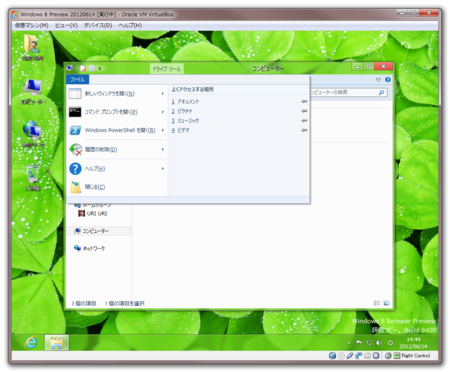Open ヘルプ entry in File menu
Screen dimensions: 450x372
pyautogui.click(x=117, y=169)
